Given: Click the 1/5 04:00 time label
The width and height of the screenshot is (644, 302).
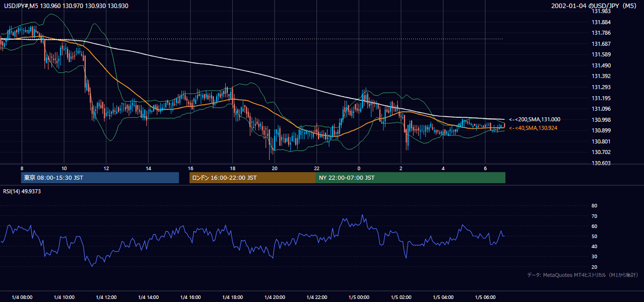Looking at the screenshot, I should [443, 297].
